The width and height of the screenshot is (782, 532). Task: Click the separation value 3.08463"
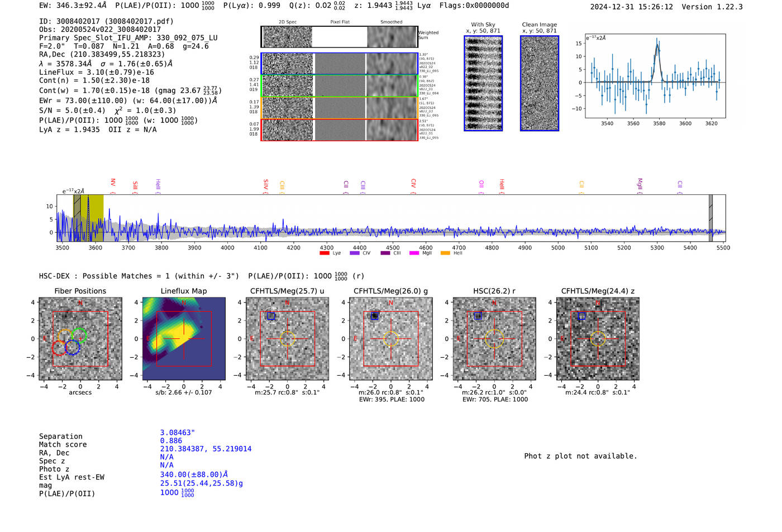[178, 433]
